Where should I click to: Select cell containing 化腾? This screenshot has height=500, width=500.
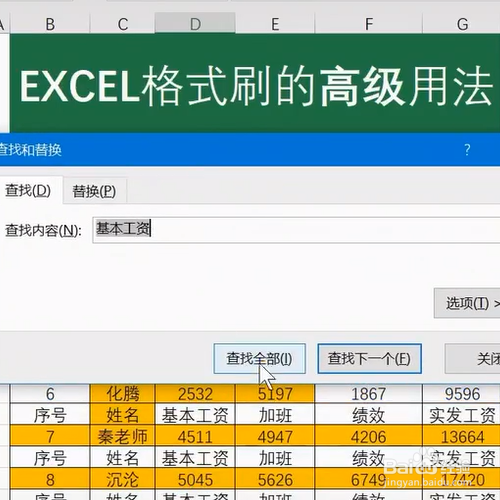pyautogui.click(x=123, y=394)
